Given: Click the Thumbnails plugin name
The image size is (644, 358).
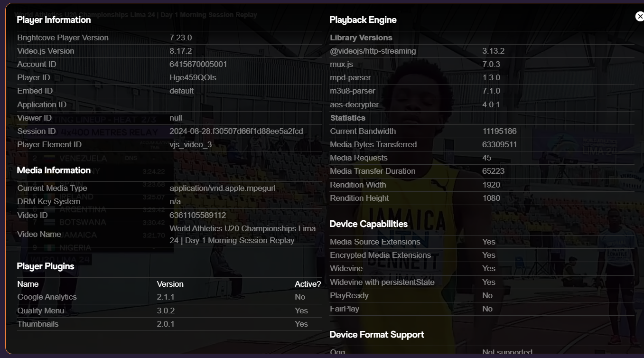Looking at the screenshot, I should [x=38, y=324].
